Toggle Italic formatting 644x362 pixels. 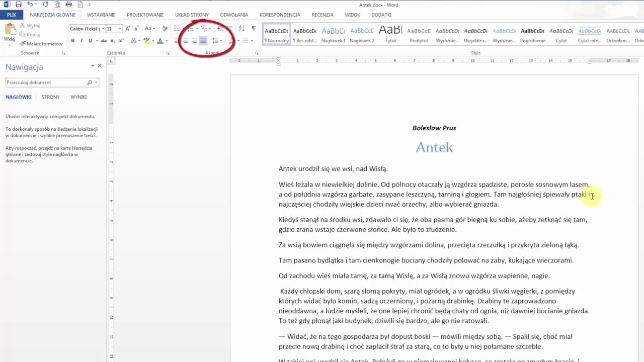82,41
